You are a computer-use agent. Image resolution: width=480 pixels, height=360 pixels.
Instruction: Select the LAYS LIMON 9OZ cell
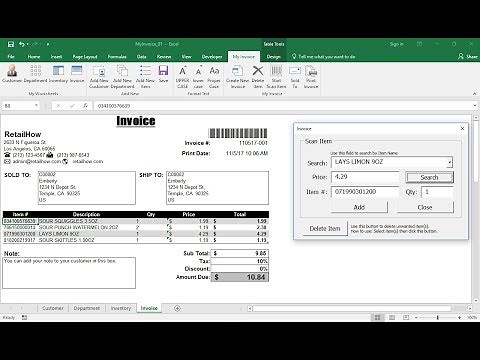click(x=87, y=234)
